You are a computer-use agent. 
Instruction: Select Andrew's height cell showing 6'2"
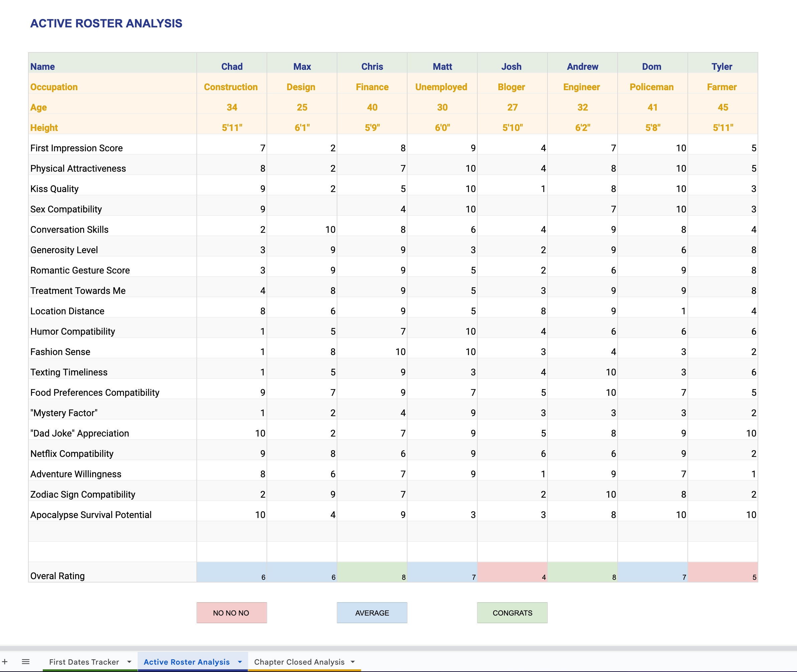click(x=582, y=128)
